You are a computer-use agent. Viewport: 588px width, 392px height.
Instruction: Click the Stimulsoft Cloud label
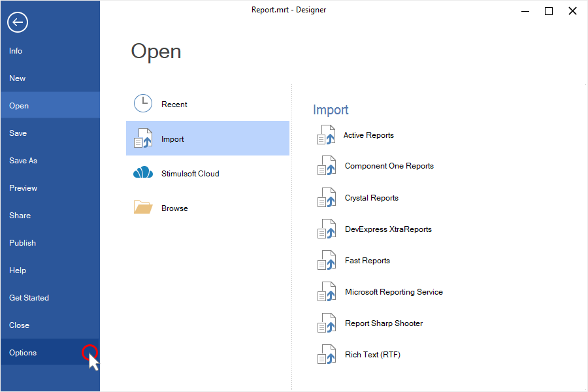click(x=190, y=173)
